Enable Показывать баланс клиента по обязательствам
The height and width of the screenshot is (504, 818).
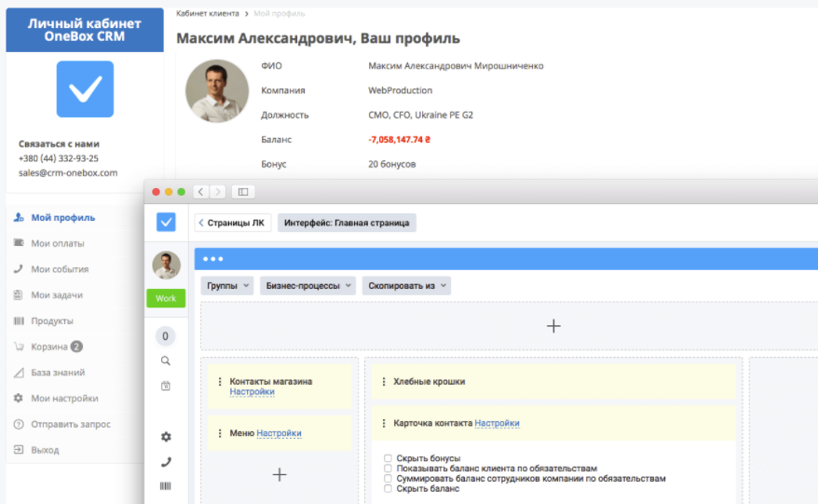388,469
